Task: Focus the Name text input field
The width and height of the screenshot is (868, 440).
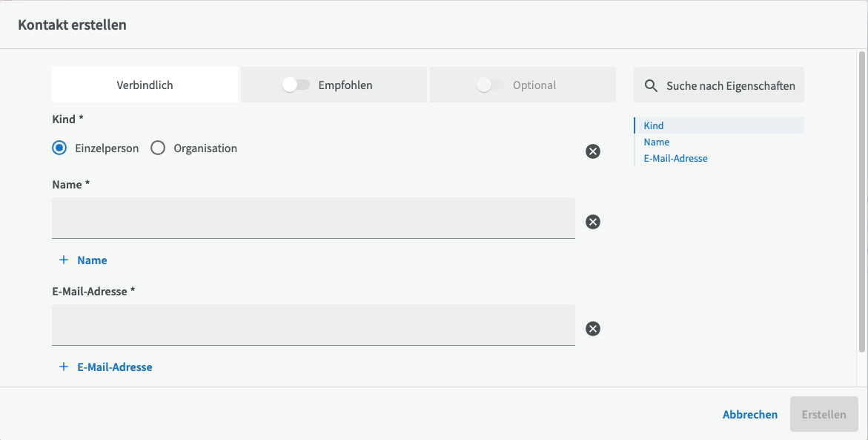Action: coord(313,218)
